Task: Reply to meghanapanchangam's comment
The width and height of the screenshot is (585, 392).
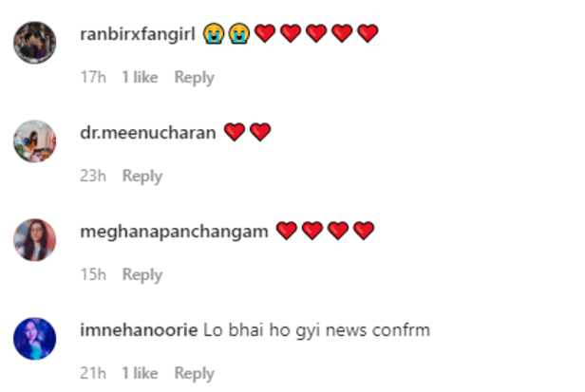Action: click(142, 275)
